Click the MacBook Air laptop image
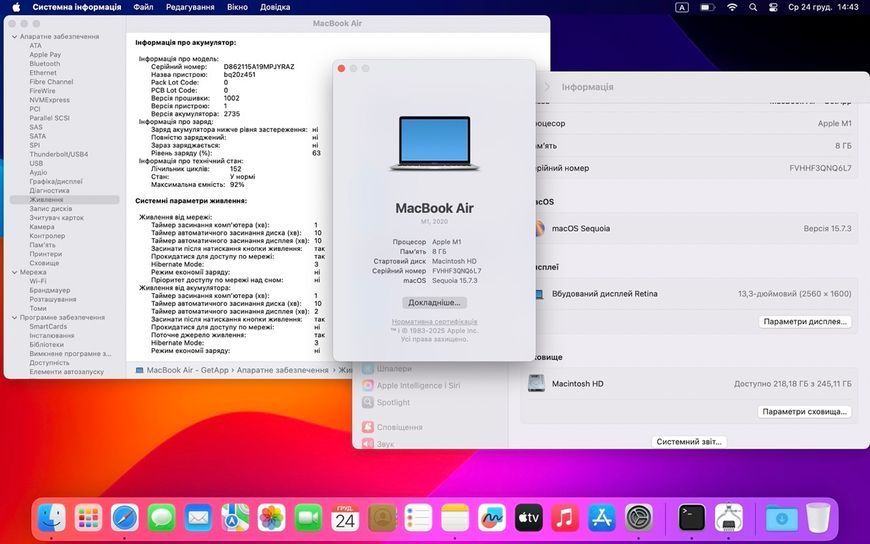The image size is (870, 544). [434, 143]
